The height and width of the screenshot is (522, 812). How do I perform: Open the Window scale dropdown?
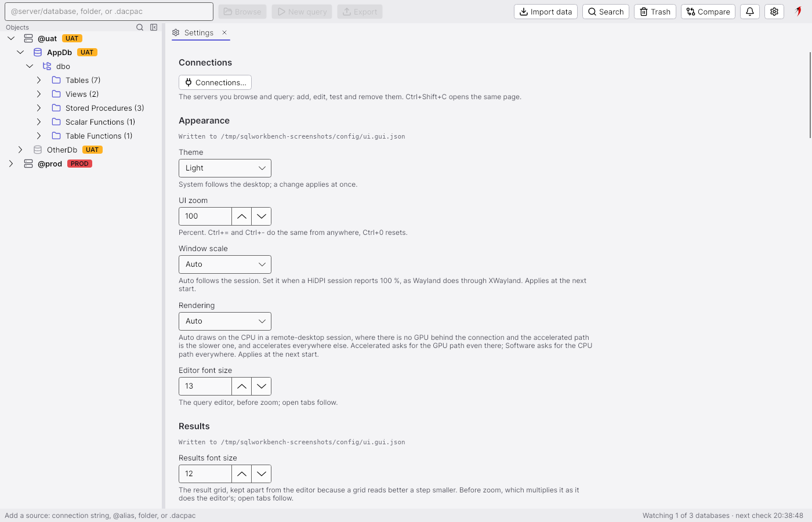[225, 264]
